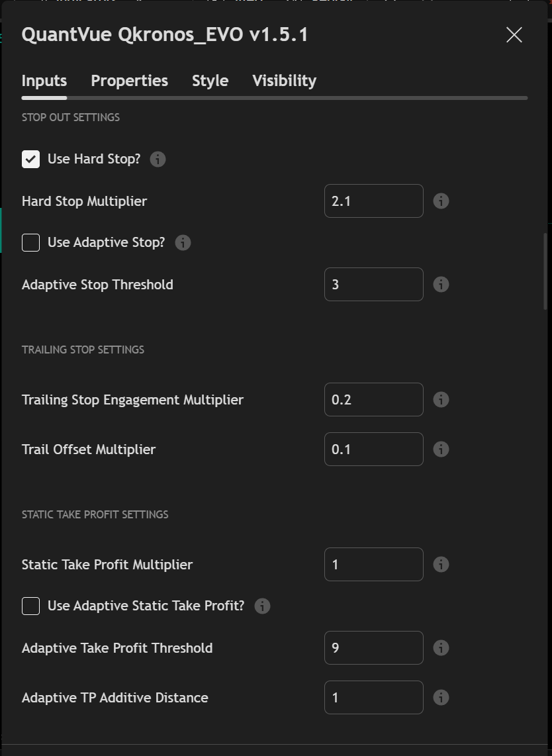Switch to the Properties tab
Viewport: 552px width, 756px height.
(129, 81)
